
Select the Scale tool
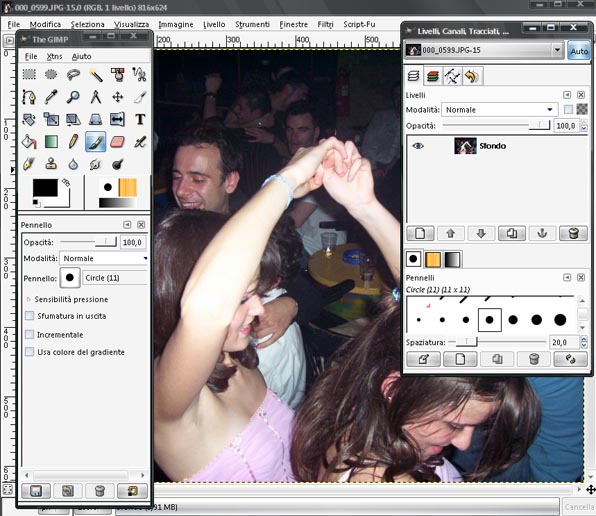[x=51, y=119]
